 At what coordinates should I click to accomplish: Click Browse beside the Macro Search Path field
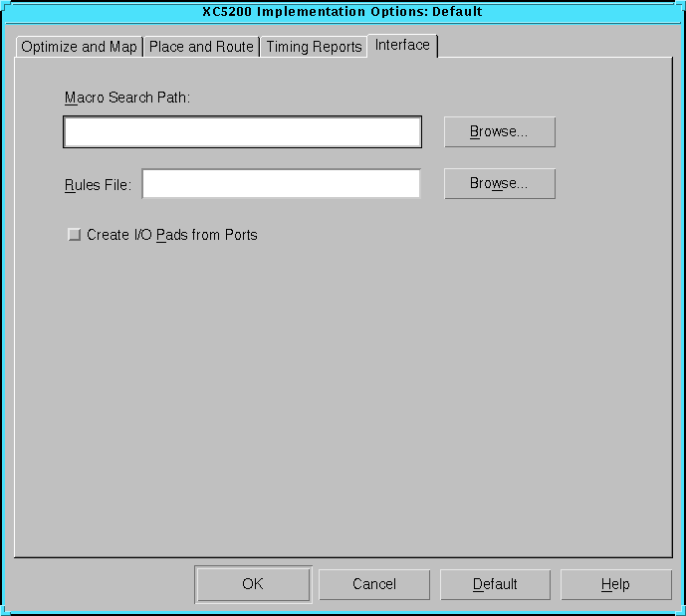(x=499, y=132)
